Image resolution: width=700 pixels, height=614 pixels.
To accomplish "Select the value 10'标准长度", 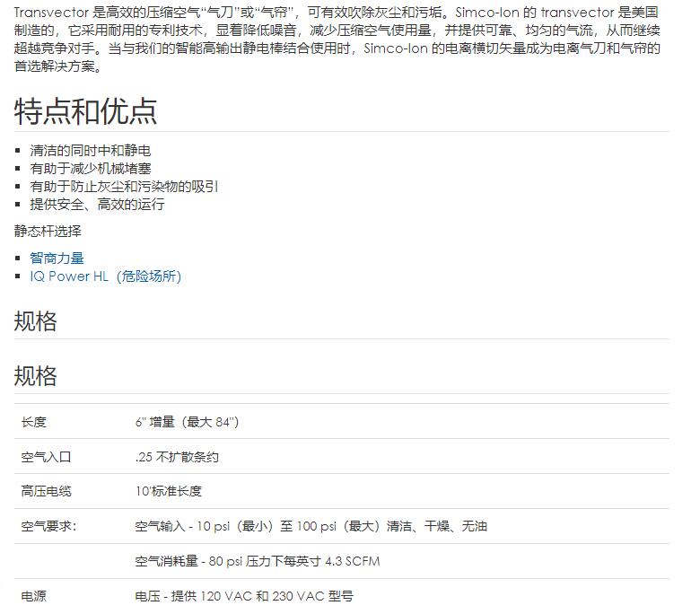I will 169,492.
